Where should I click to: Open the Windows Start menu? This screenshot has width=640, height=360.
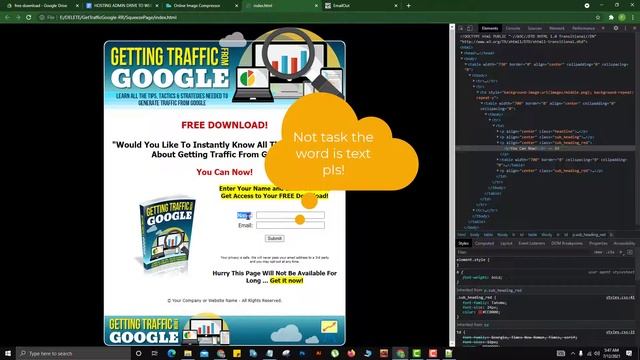[8, 353]
